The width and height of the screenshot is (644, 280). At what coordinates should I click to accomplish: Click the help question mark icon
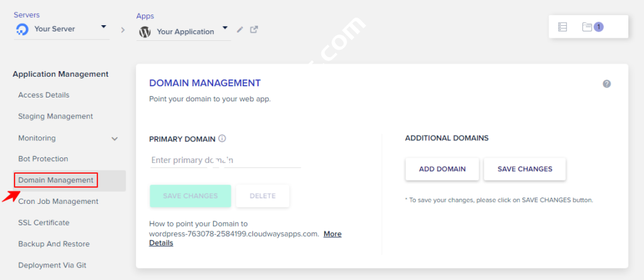(x=607, y=84)
